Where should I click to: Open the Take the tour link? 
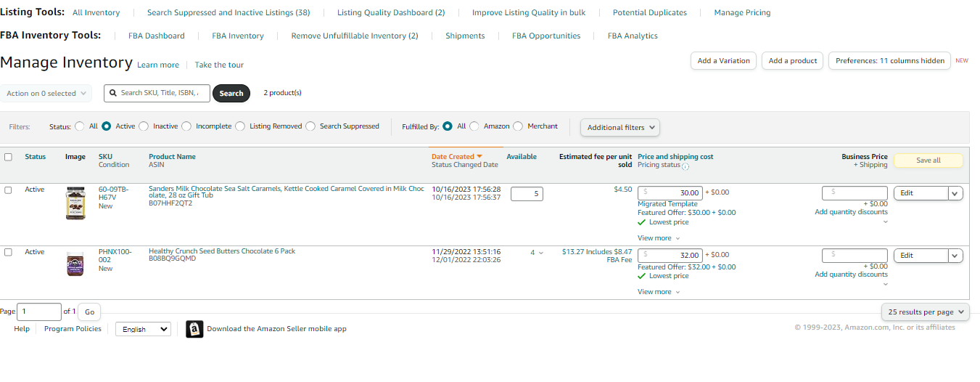pos(219,65)
